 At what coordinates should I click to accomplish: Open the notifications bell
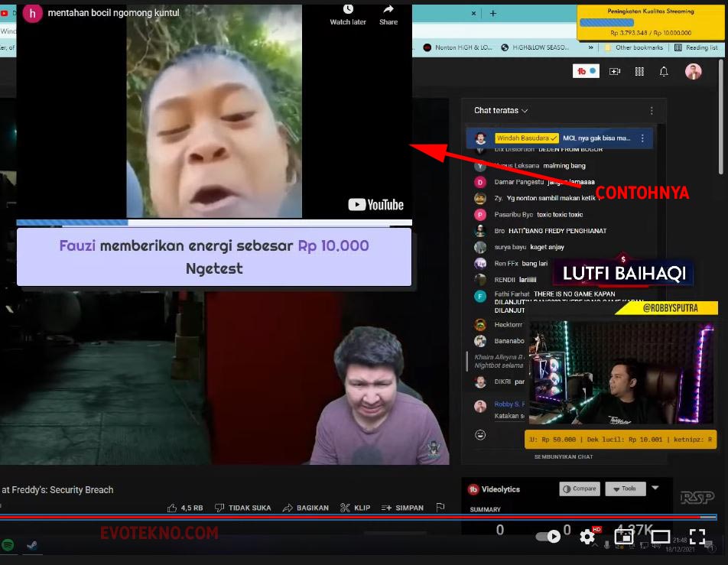(664, 71)
